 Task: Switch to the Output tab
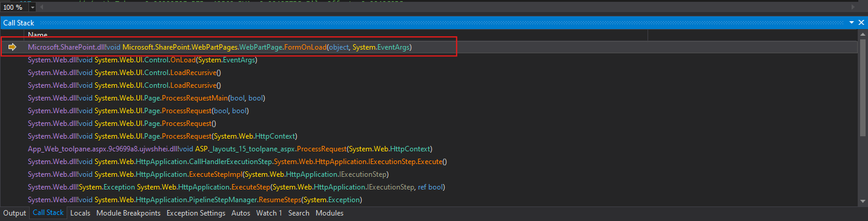click(15, 213)
